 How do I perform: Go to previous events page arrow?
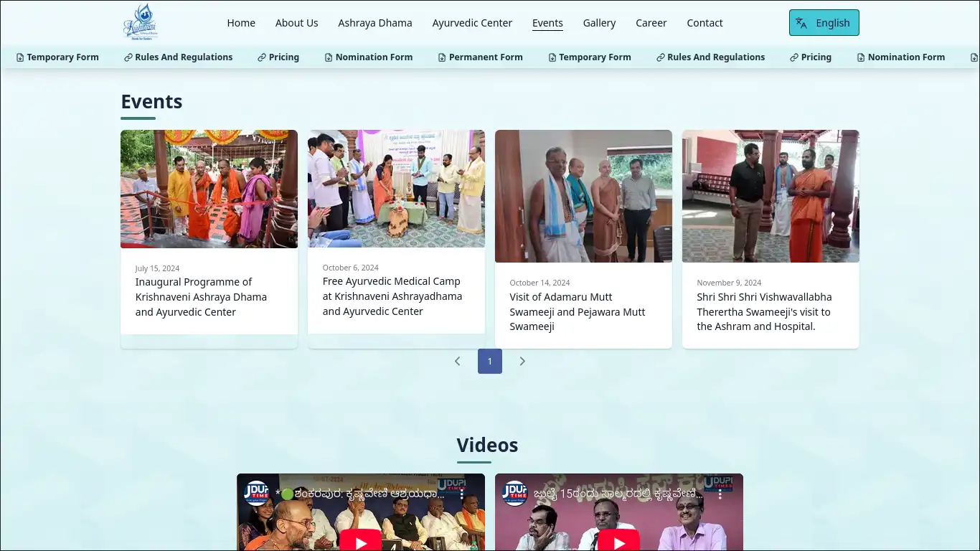tap(457, 362)
